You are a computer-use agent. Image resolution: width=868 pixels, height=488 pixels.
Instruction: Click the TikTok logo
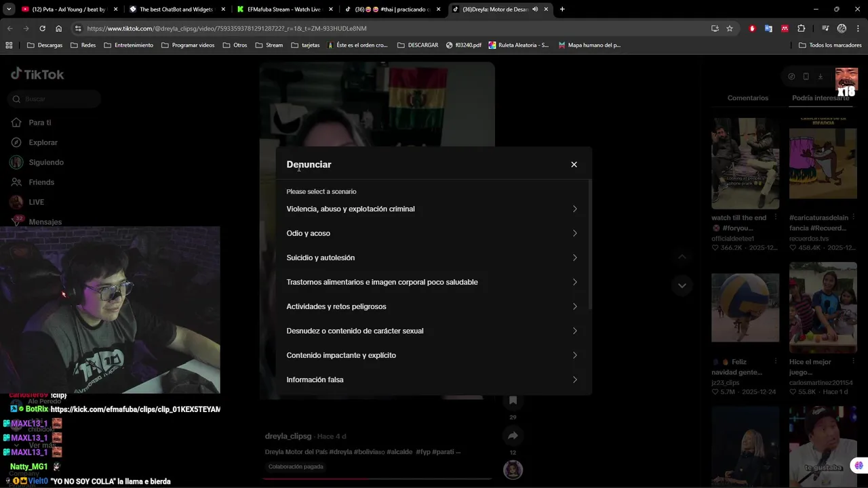point(37,75)
